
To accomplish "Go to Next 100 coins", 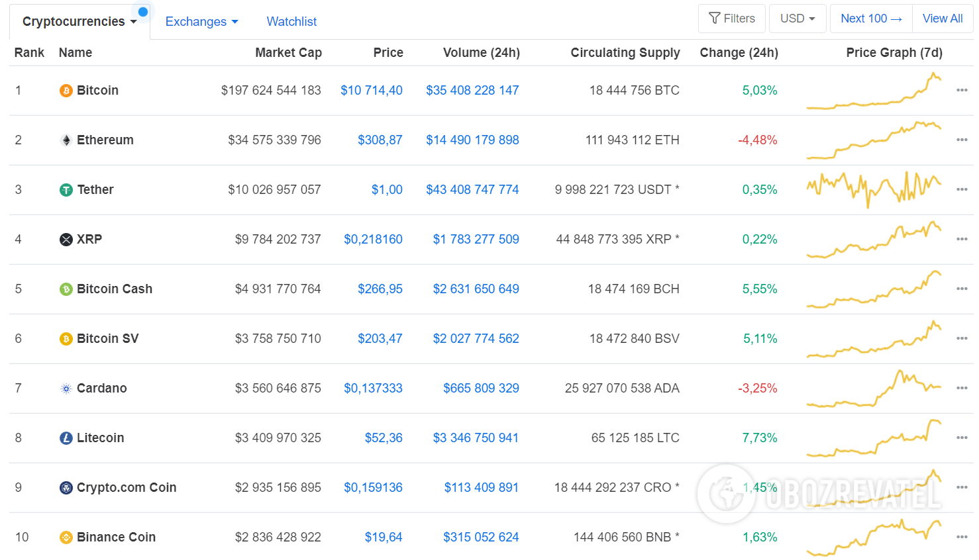I will pos(871,19).
